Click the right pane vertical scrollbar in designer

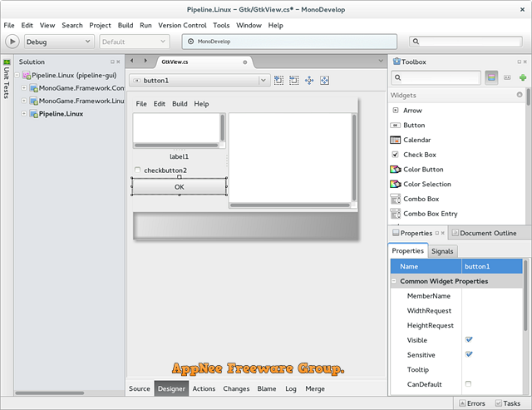354,157
